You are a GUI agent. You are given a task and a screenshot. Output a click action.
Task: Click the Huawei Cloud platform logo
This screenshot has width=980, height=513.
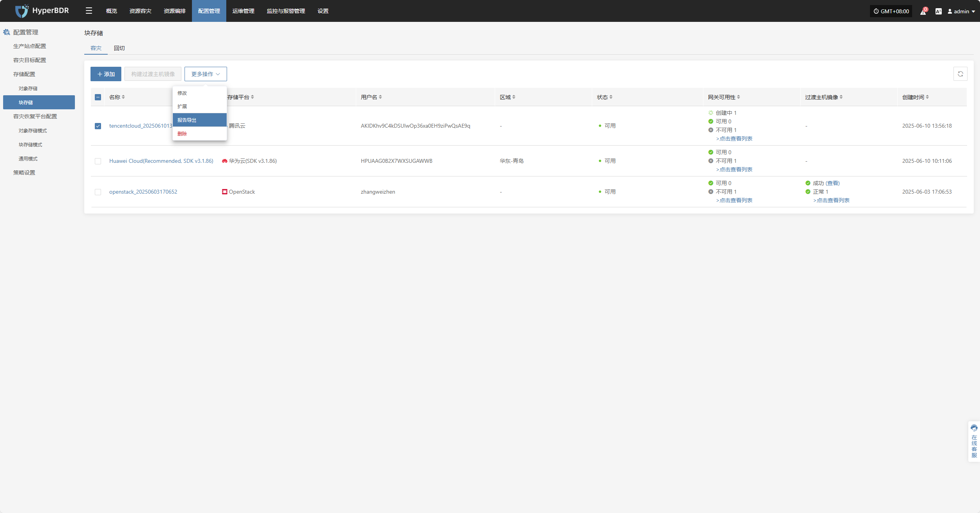click(x=224, y=161)
